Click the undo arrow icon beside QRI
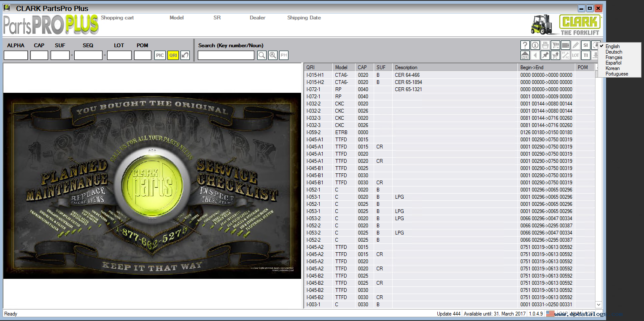 (185, 55)
